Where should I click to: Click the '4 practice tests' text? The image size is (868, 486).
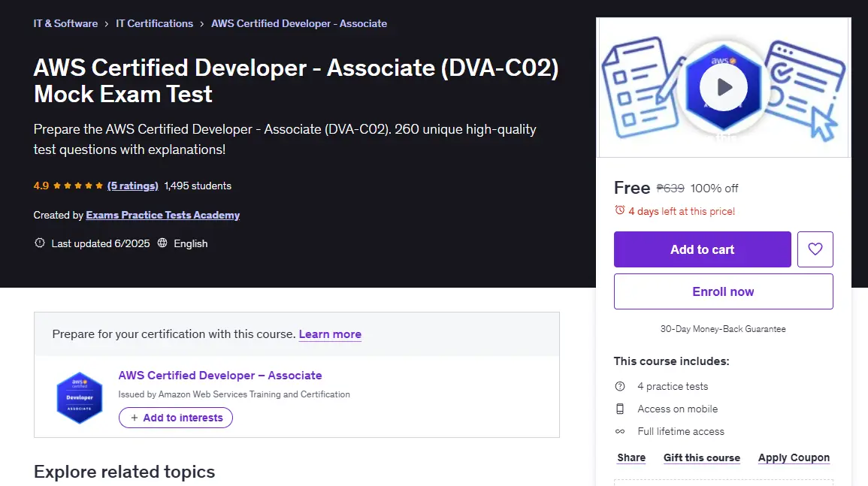tap(673, 386)
